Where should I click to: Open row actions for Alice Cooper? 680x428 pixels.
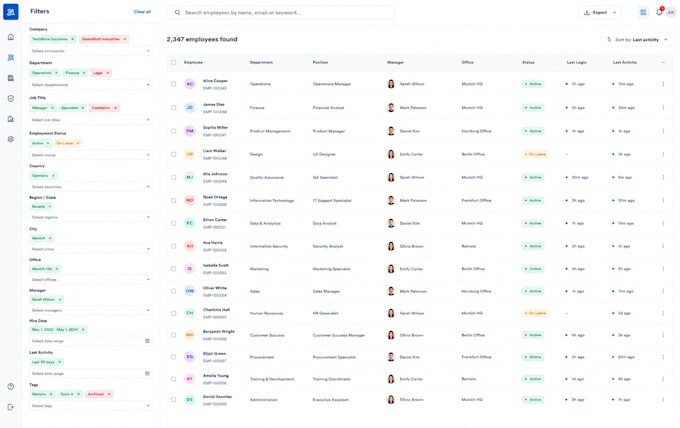(663, 84)
